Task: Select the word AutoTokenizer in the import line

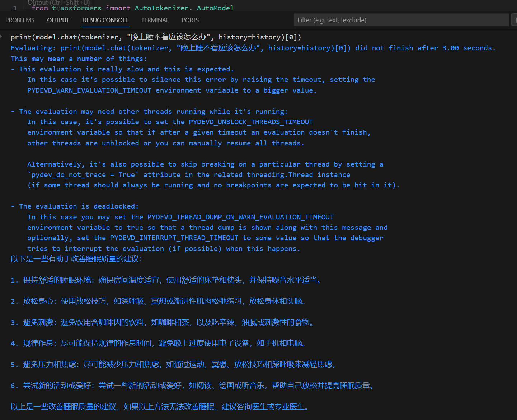Action: click(x=162, y=8)
